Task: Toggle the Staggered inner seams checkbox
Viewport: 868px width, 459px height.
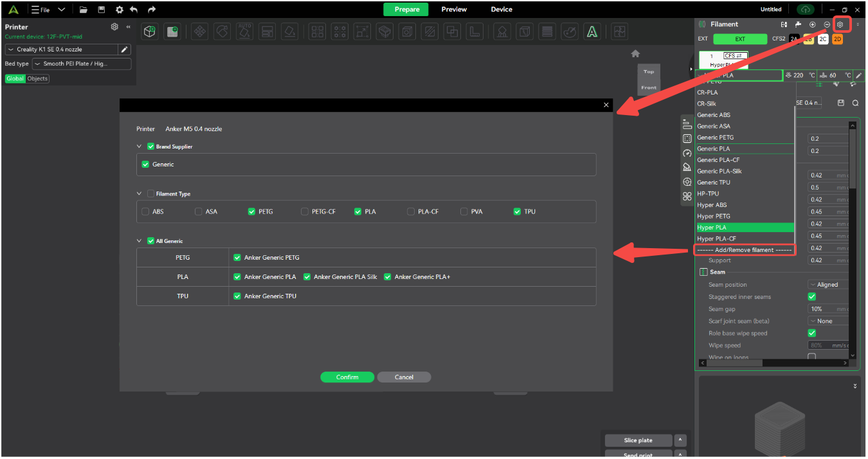Action: pyautogui.click(x=811, y=297)
